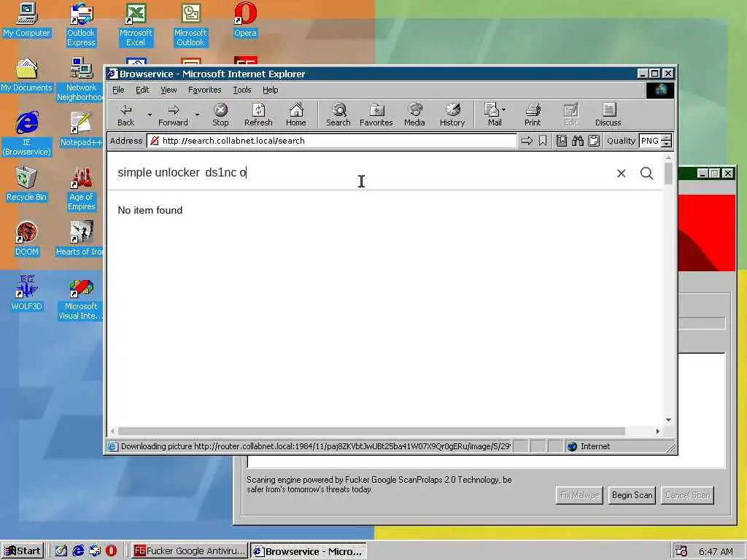
Task: Stop page loading with Stop button
Action: pyautogui.click(x=220, y=115)
